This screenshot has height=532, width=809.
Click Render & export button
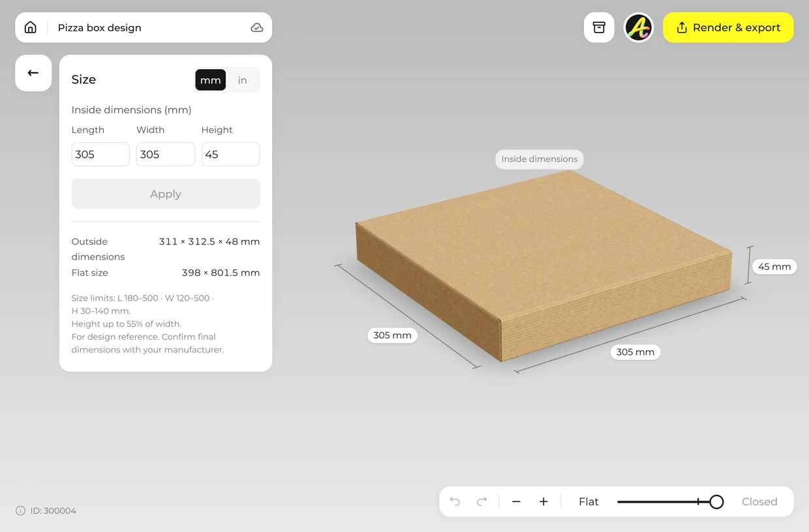[728, 27]
